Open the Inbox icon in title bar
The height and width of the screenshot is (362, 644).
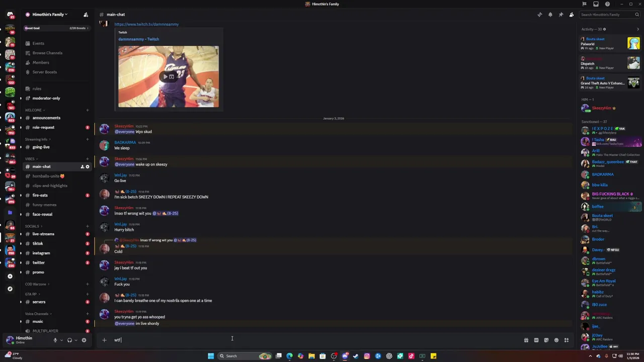[596, 4]
